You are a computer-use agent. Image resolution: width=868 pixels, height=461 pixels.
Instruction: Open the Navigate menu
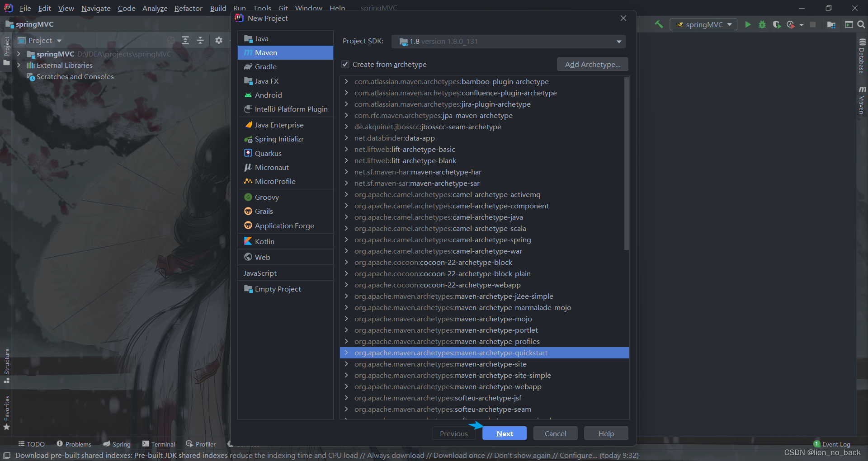click(x=96, y=8)
